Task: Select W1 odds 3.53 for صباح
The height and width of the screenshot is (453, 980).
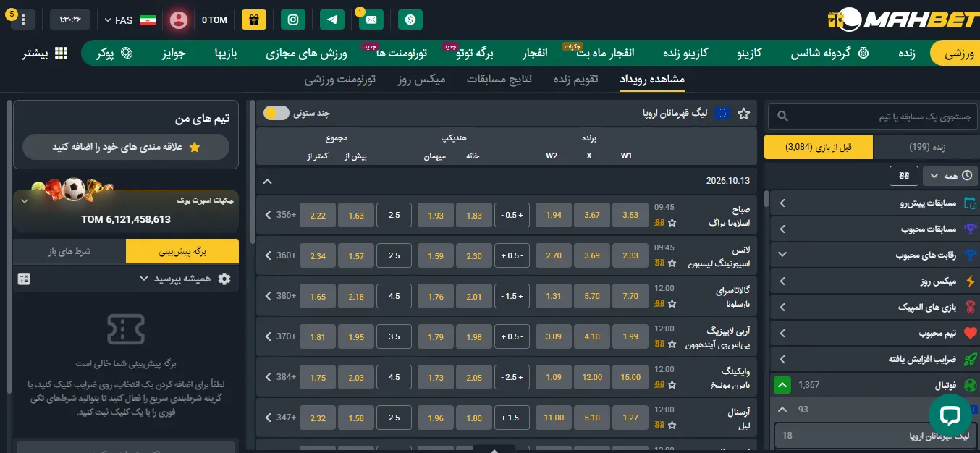Action: [630, 215]
